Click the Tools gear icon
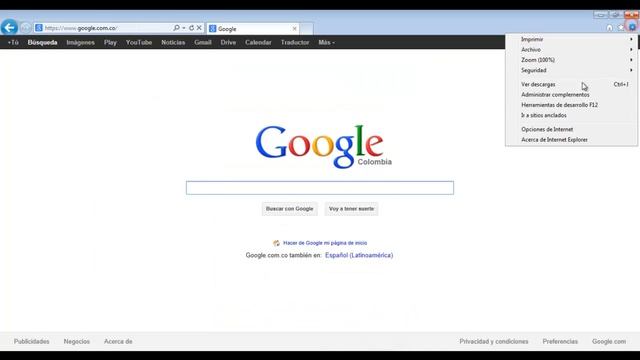Screen dimensions: 640x360 pyautogui.click(x=632, y=27)
